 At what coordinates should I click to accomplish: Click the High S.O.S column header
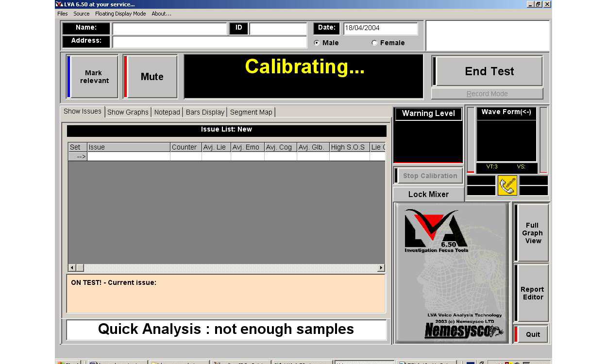(x=350, y=147)
